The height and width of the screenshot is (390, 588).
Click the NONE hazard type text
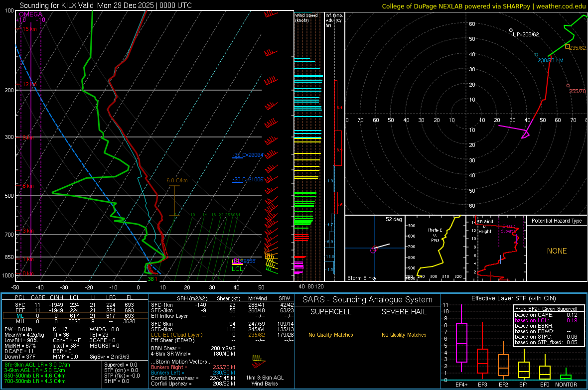click(x=557, y=251)
